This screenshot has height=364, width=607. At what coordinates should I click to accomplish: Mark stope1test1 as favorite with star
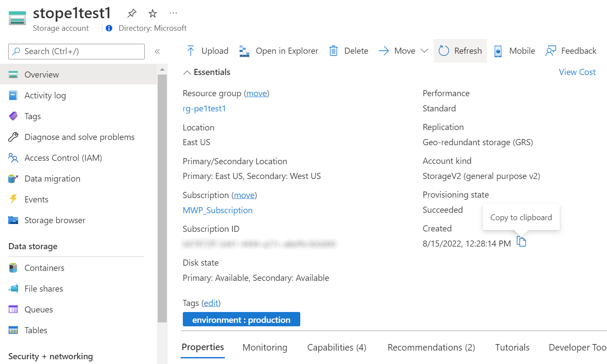point(153,13)
